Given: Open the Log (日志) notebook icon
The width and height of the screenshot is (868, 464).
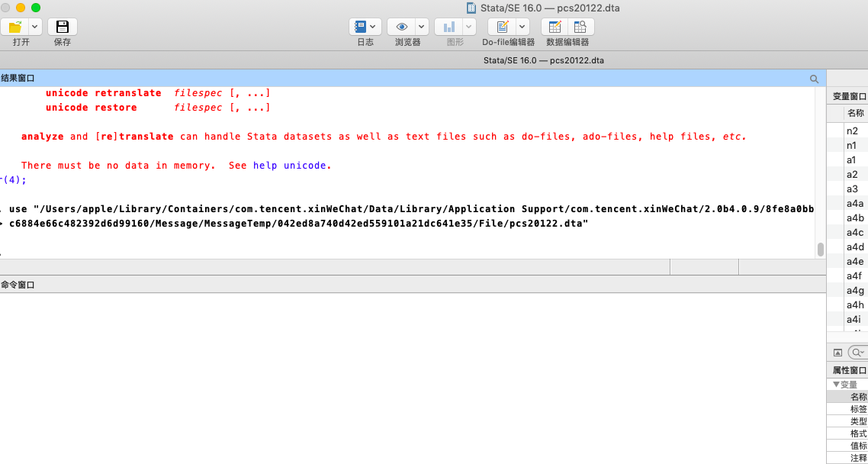Looking at the screenshot, I should click(360, 27).
